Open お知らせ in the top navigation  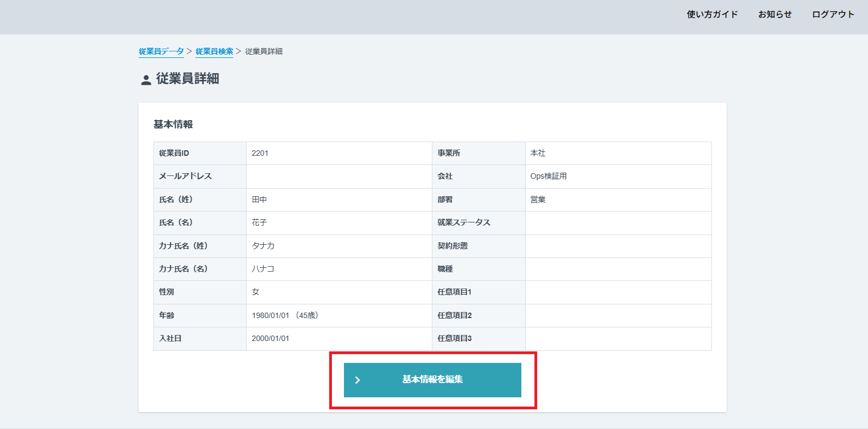775,15
